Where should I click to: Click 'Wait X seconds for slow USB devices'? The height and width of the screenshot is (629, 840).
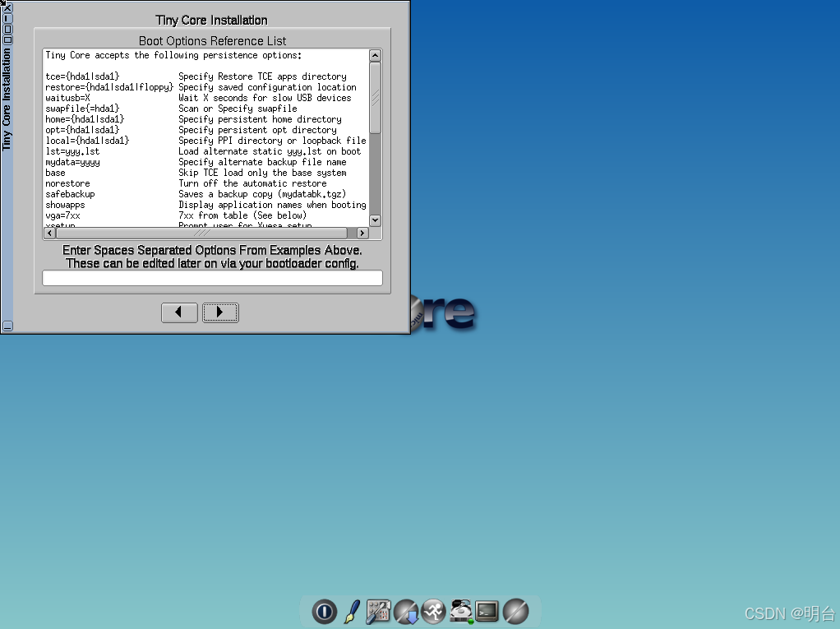click(x=265, y=98)
